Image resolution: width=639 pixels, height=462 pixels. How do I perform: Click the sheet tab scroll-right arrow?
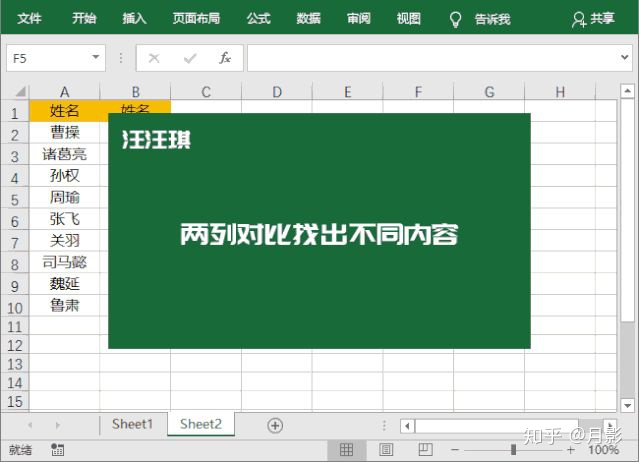(57, 425)
